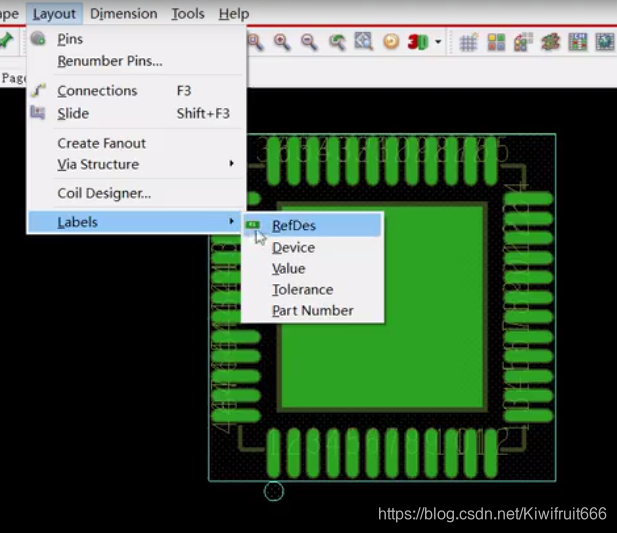
Task: Select Part Number label option
Action: coord(312,311)
